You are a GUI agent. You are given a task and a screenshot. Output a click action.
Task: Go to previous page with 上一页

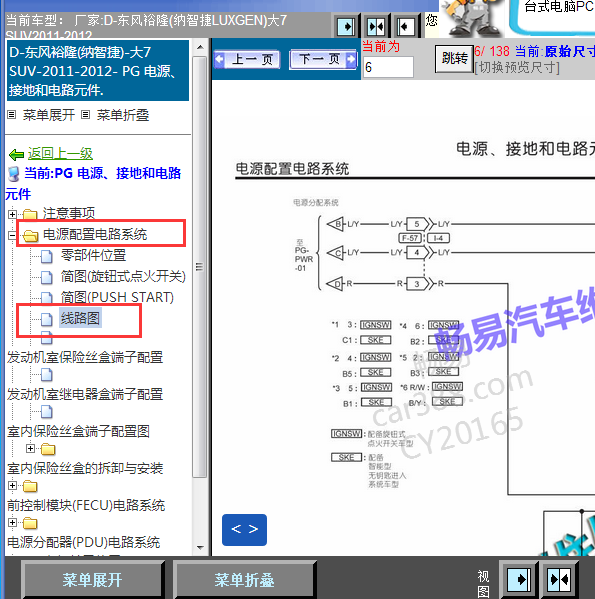[x=247, y=60]
